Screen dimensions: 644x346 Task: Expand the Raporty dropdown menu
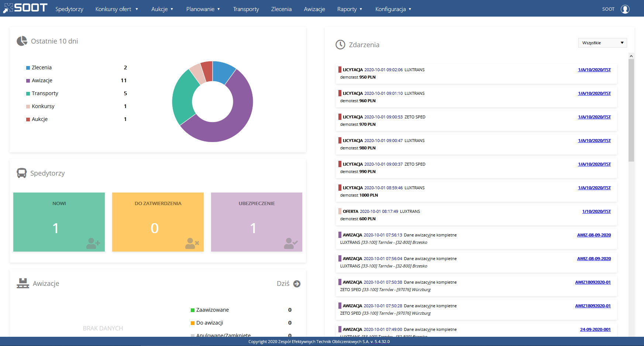(349, 9)
